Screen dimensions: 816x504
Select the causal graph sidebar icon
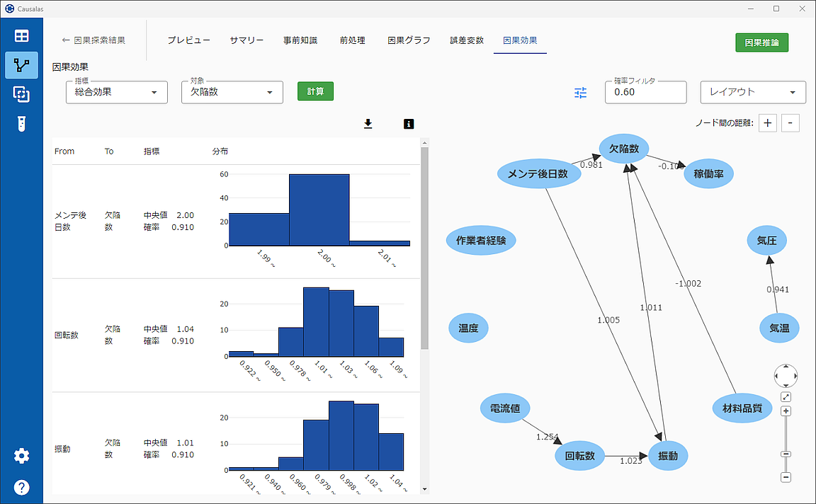(x=21, y=65)
